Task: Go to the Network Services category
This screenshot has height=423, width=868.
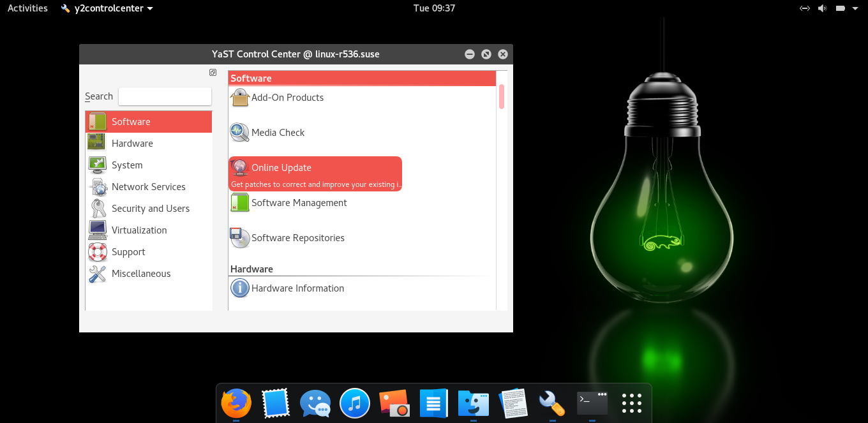Action: pyautogui.click(x=149, y=187)
